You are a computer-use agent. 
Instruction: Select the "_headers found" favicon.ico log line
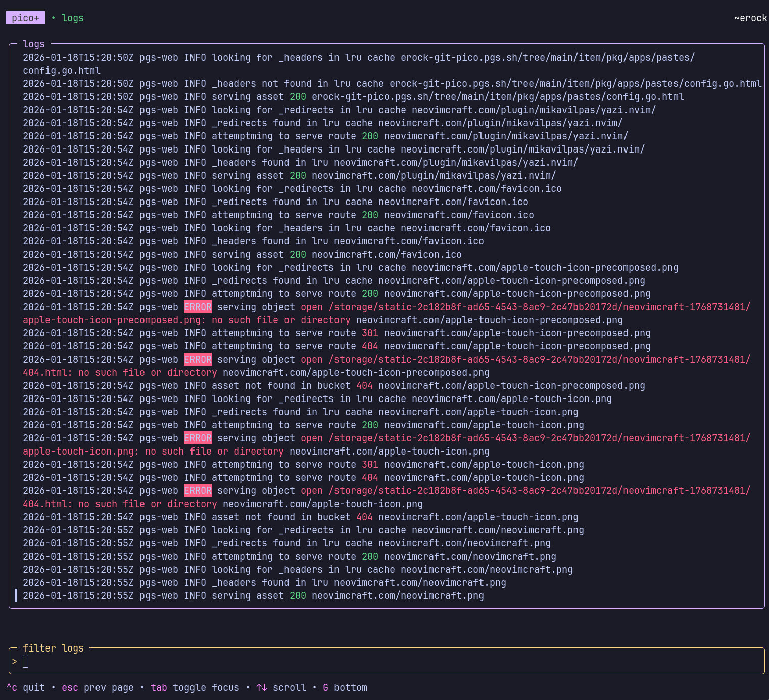(253, 241)
